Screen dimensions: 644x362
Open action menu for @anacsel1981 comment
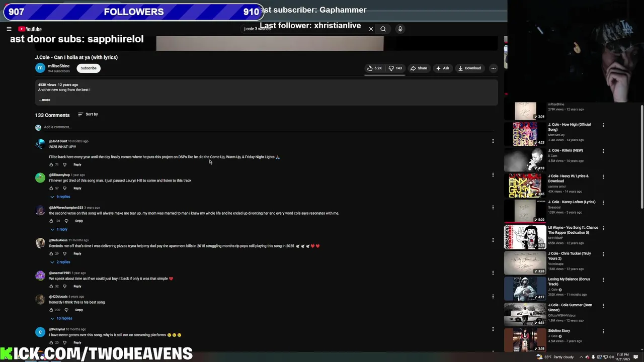click(x=493, y=273)
